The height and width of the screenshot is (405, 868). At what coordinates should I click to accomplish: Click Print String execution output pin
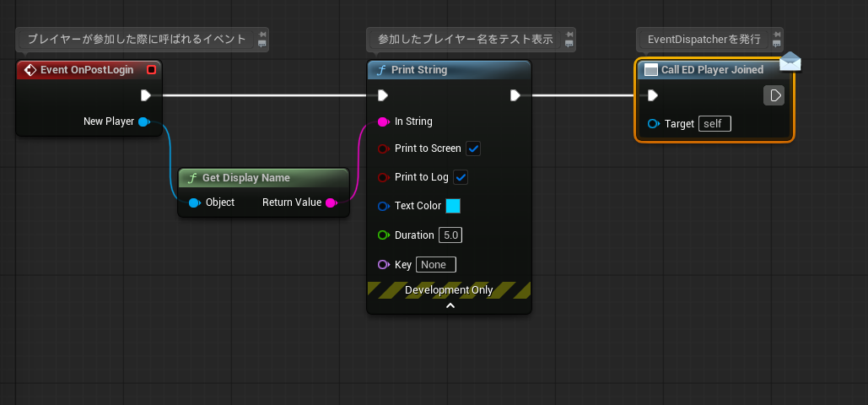(515, 95)
